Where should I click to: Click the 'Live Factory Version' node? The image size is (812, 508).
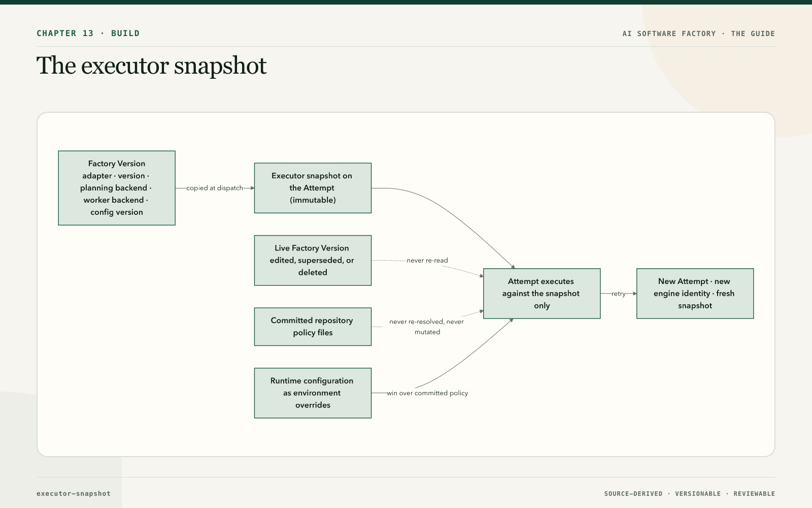click(x=313, y=260)
